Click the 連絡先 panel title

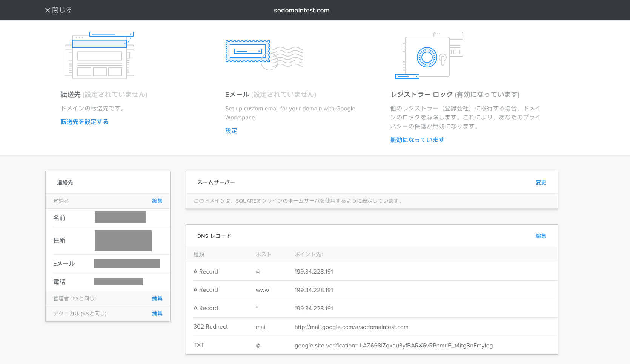click(x=65, y=182)
